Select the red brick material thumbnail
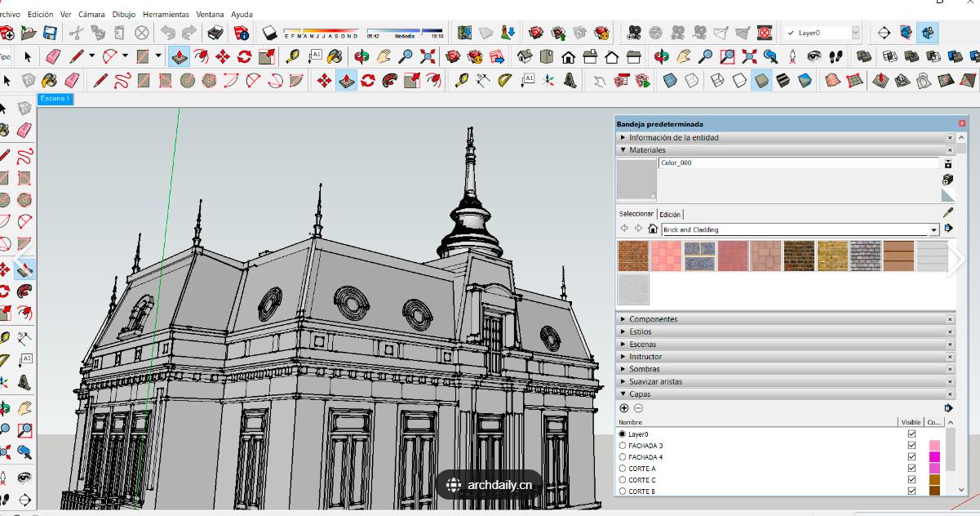 [633, 256]
